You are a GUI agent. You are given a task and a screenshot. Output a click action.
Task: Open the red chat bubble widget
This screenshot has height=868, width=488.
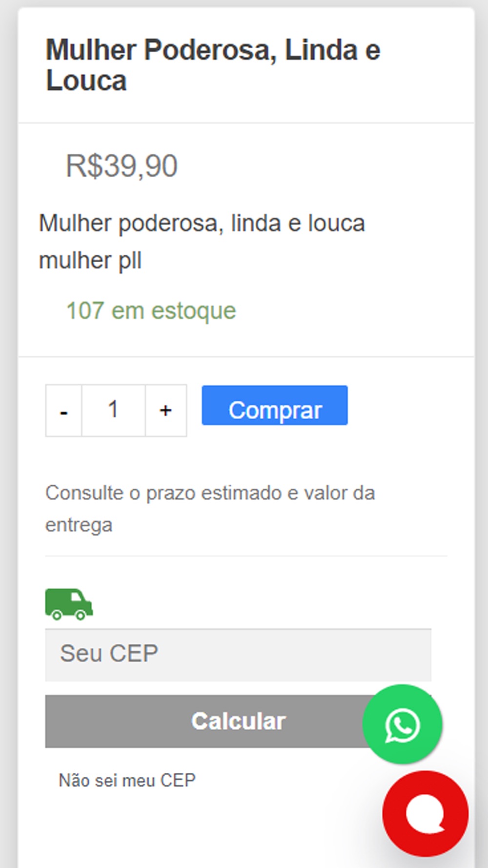point(426,814)
